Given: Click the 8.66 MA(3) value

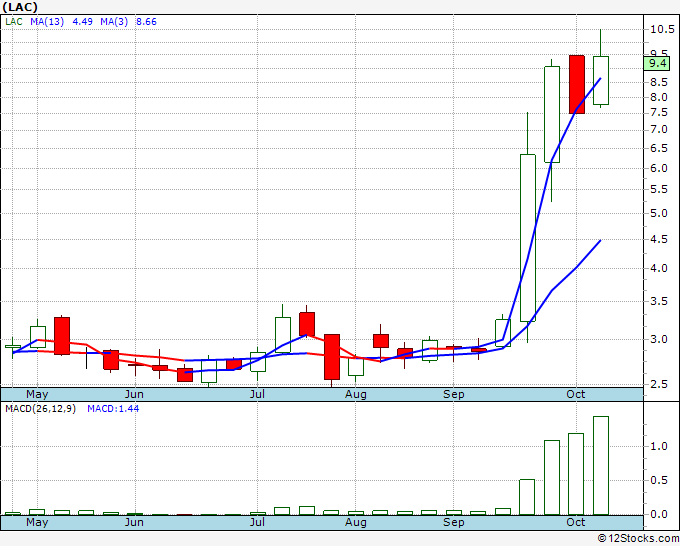Looking at the screenshot, I should coord(146,22).
